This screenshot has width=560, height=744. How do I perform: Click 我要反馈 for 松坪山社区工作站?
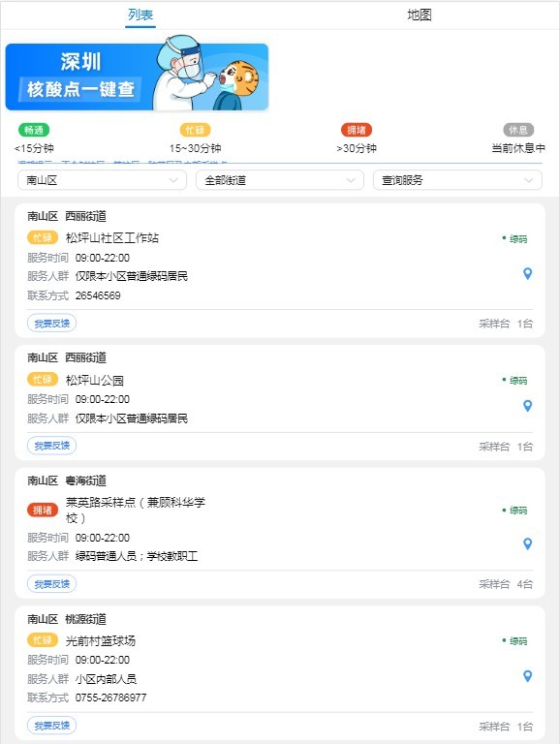tap(51, 324)
